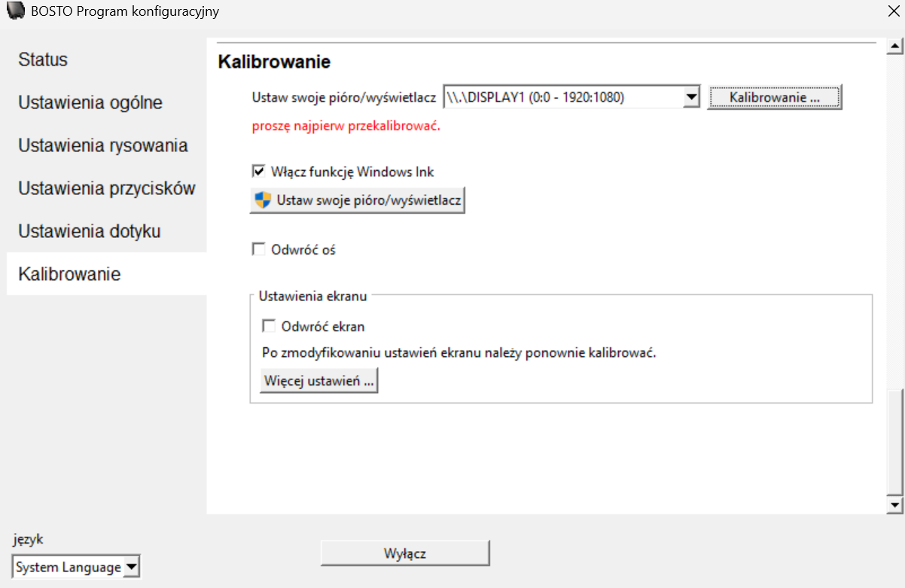Click the BOSTO app icon in title bar
The height and width of the screenshot is (588, 905).
[15, 12]
